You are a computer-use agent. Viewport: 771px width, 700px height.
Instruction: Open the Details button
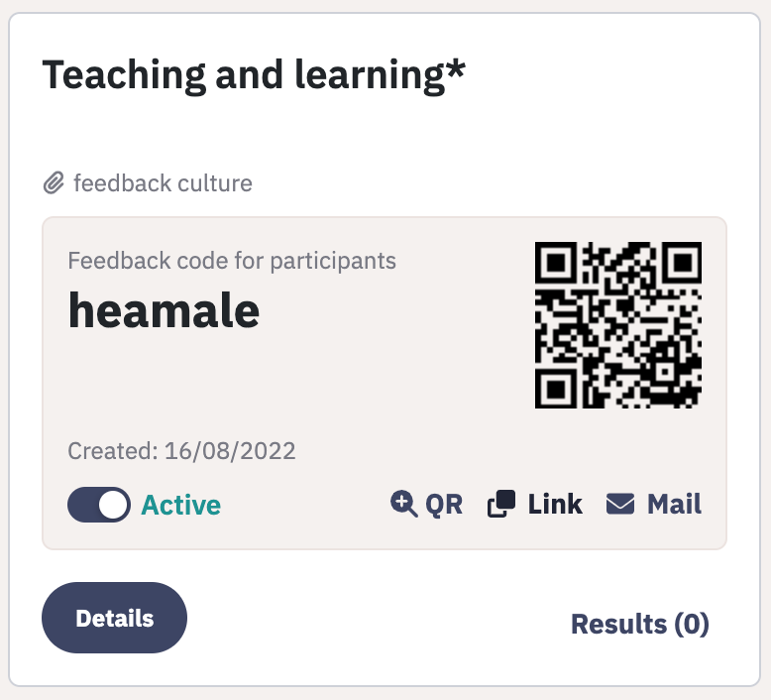[115, 618]
